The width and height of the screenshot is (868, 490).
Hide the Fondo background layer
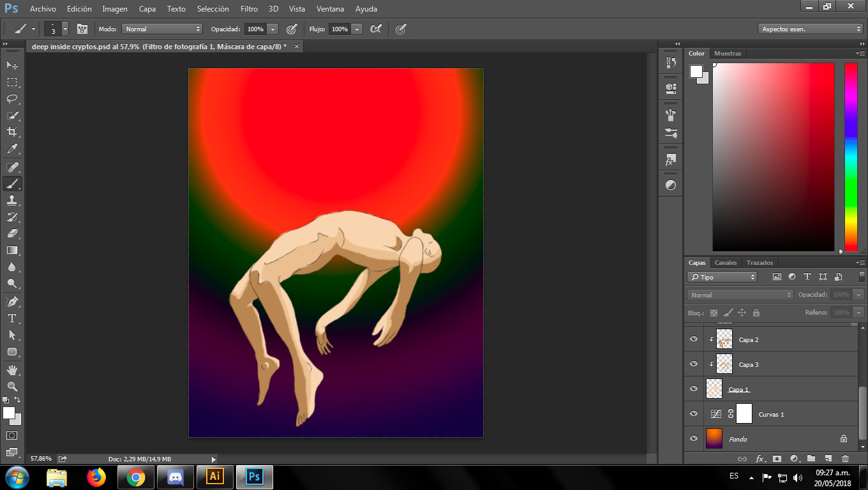[694, 439]
